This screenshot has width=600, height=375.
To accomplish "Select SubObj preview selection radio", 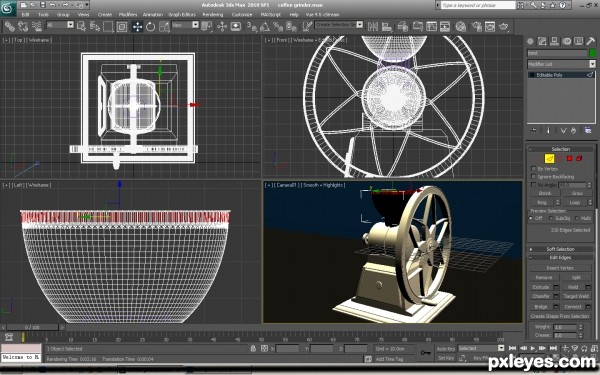I will click(x=551, y=218).
